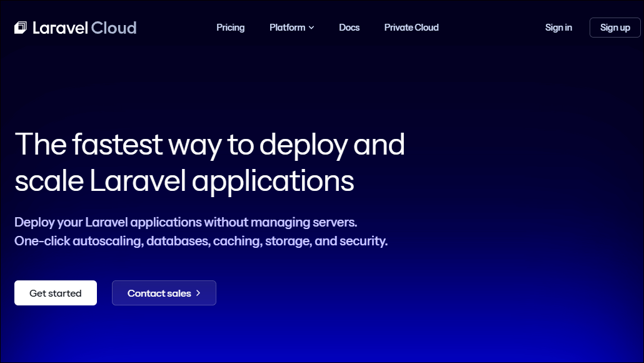Screen dimensions: 644x363
Task: Click the white Get started button
Action: 56,293
